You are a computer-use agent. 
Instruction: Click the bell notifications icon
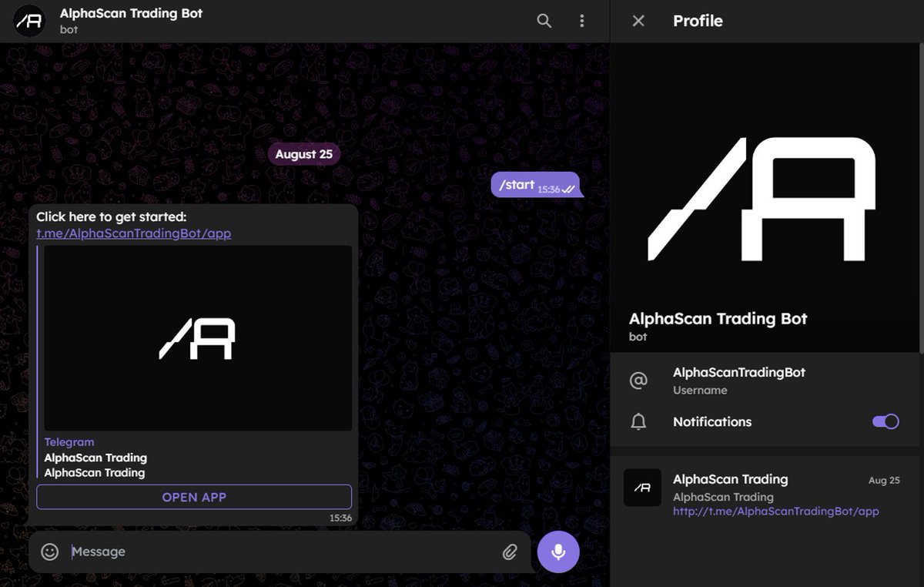(x=638, y=421)
